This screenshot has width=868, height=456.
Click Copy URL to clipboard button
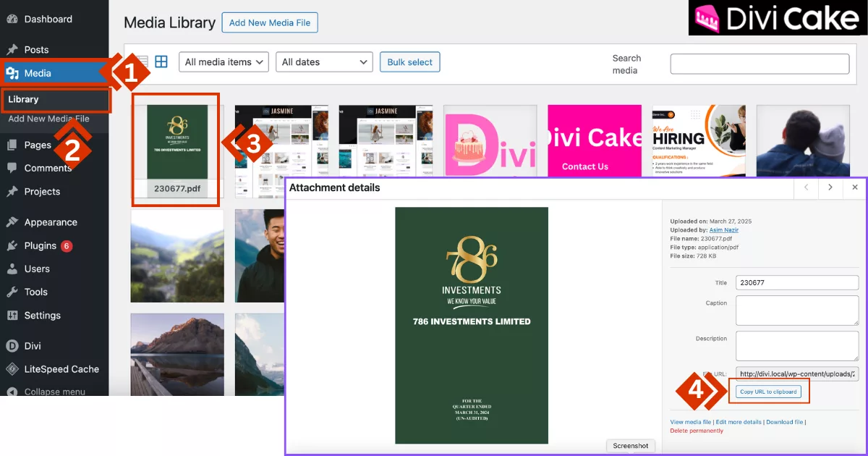pos(768,392)
